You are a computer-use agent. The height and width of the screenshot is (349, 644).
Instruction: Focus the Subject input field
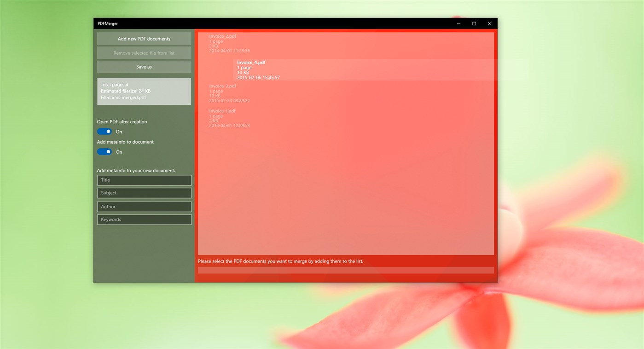[x=144, y=193]
